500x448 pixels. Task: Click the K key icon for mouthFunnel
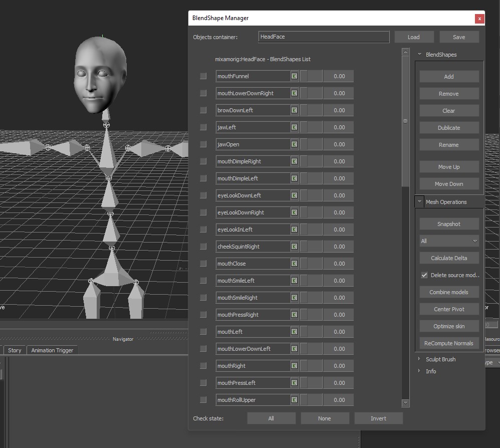(294, 76)
